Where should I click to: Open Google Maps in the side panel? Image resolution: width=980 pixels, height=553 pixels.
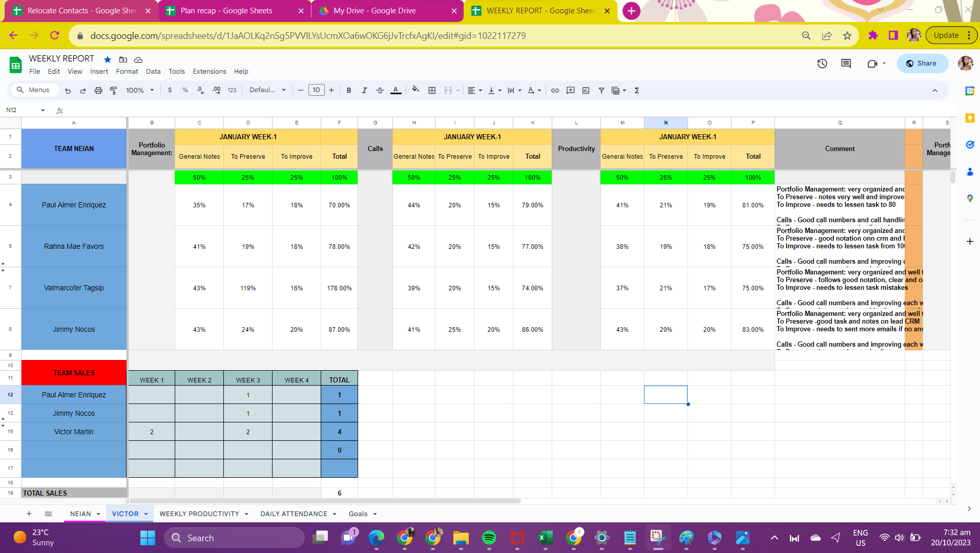(969, 198)
